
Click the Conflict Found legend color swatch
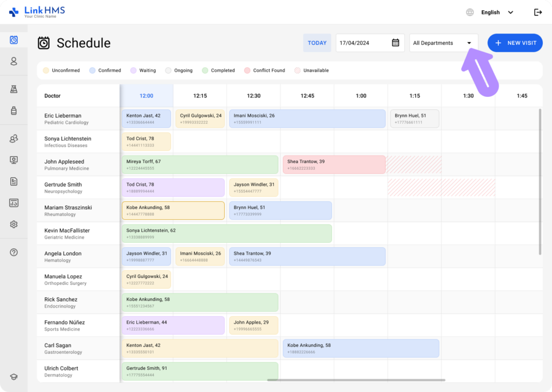click(247, 71)
